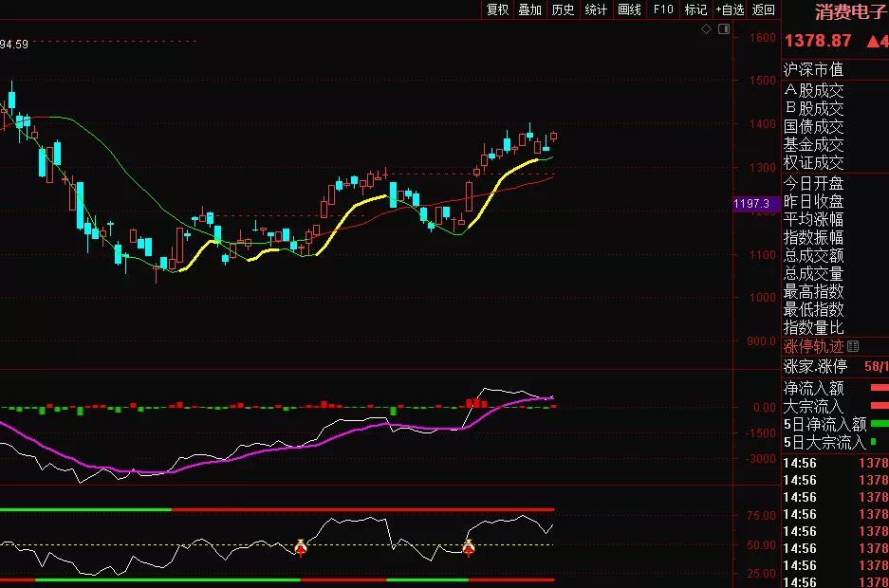Screen dimensions: 889x588
Task: Switch to the 历史 view
Action: [564, 9]
